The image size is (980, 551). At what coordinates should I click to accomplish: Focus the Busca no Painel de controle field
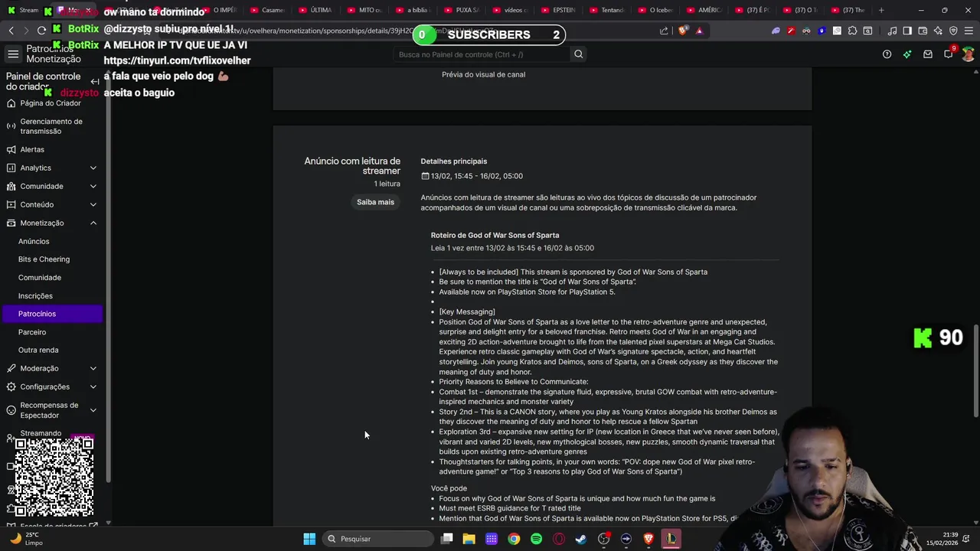pyautogui.click(x=480, y=54)
